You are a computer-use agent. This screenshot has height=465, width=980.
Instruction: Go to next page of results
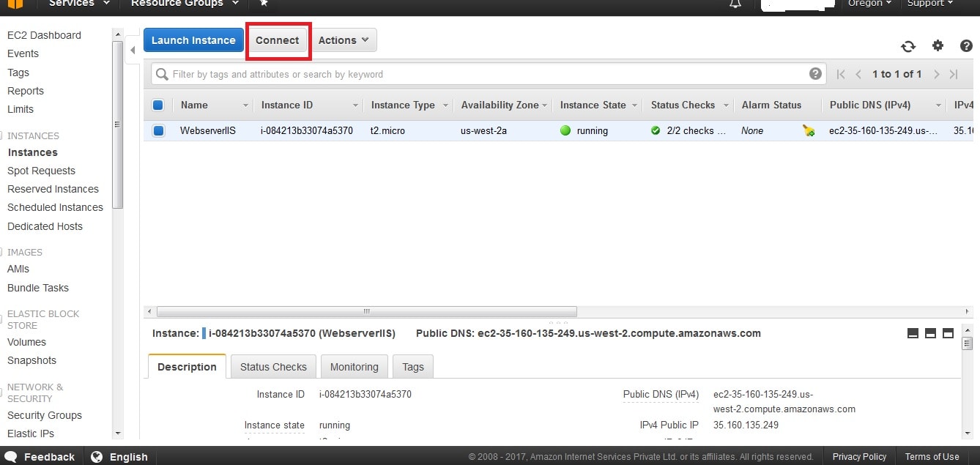click(936, 74)
